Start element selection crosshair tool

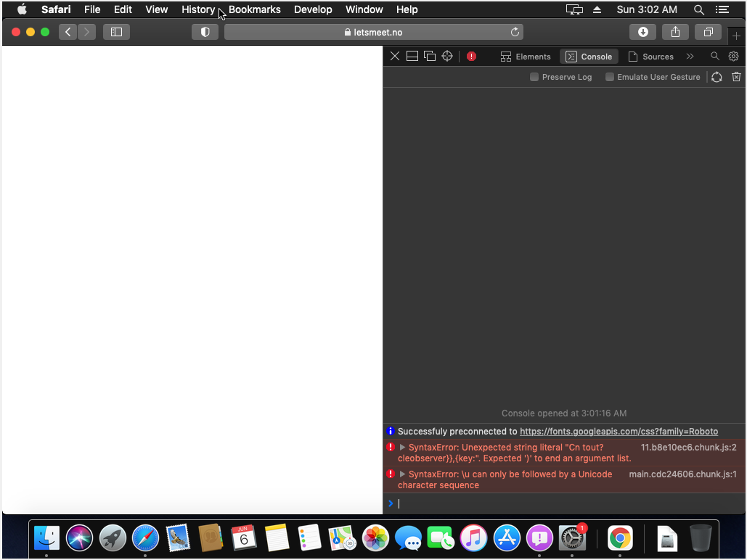447,56
